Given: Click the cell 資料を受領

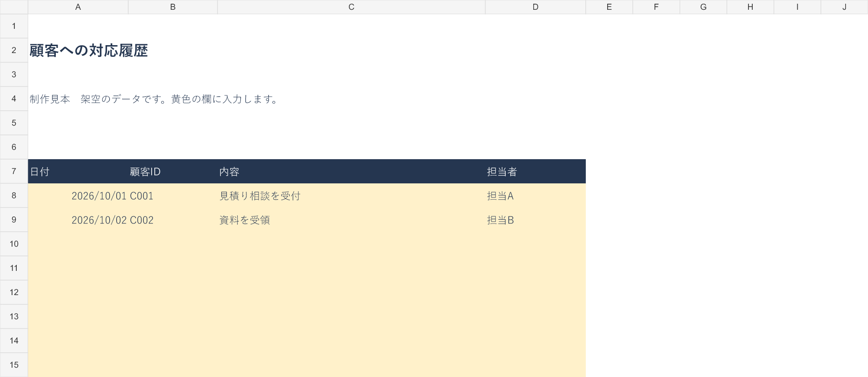Looking at the screenshot, I should [x=351, y=220].
